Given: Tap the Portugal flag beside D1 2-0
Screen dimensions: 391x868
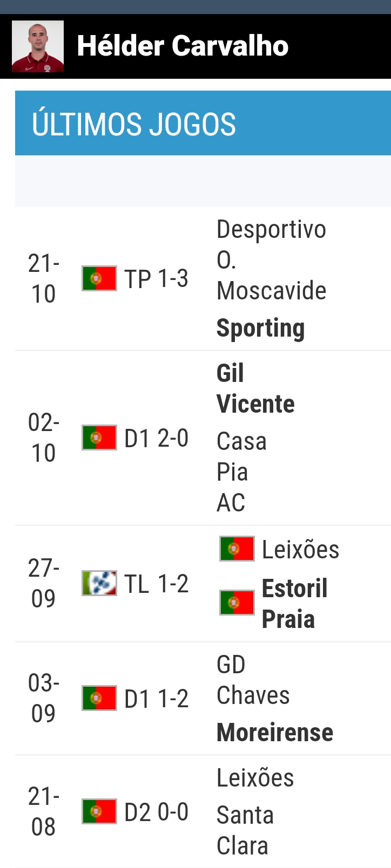Looking at the screenshot, I should 99,438.
